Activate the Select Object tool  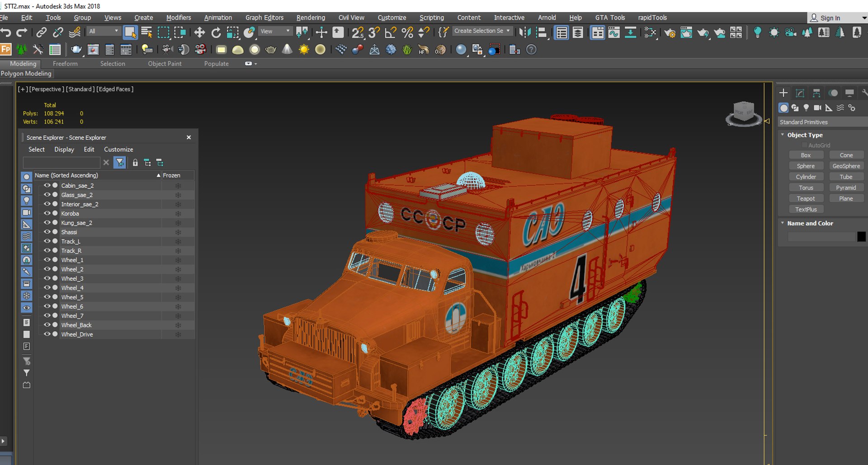[130, 33]
